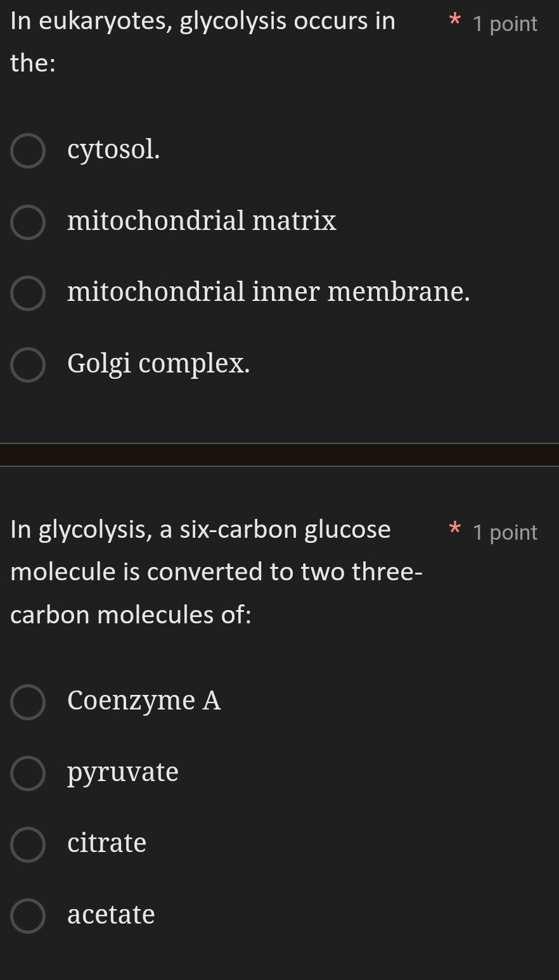
Task: Click the 'Coenzyme A' answer text
Action: [144, 701]
